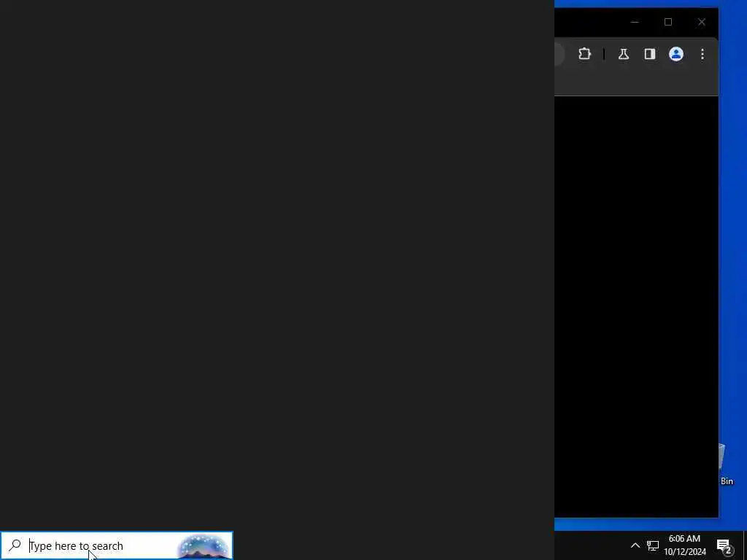Close the Chrome window
The width and height of the screenshot is (747, 560).
pyautogui.click(x=701, y=22)
